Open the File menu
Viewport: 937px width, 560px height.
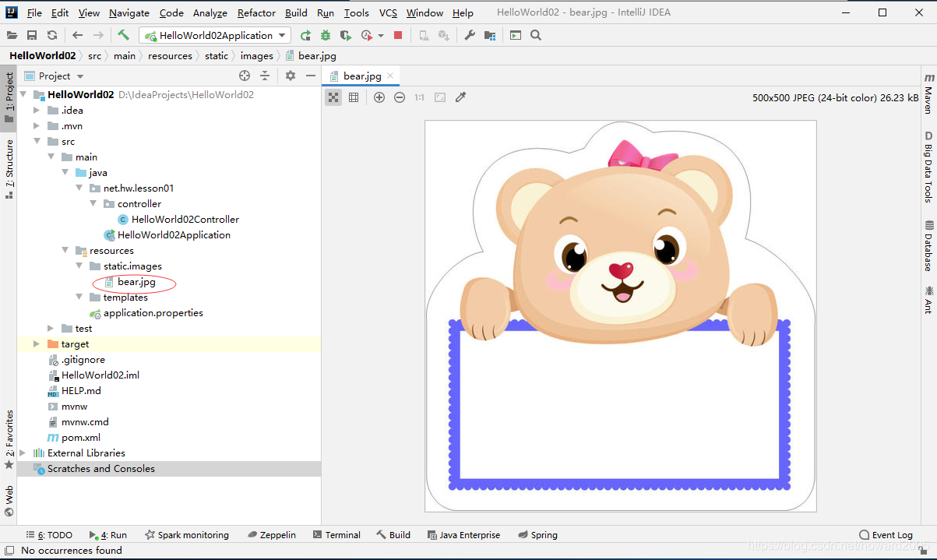[x=34, y=13]
